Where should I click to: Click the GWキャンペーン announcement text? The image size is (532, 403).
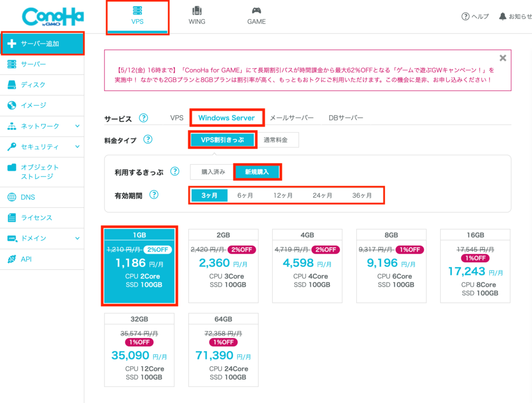pos(304,75)
